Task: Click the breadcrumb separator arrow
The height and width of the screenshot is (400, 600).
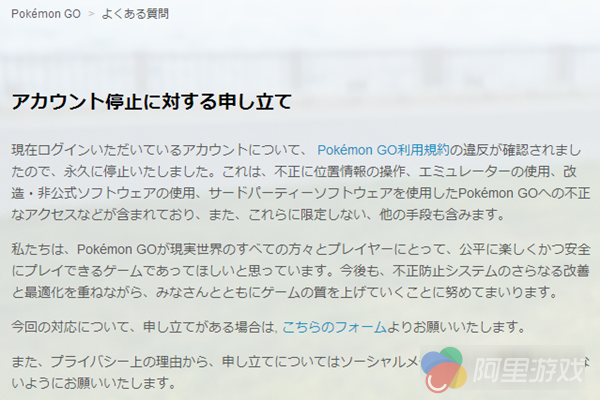Action: coord(89,15)
